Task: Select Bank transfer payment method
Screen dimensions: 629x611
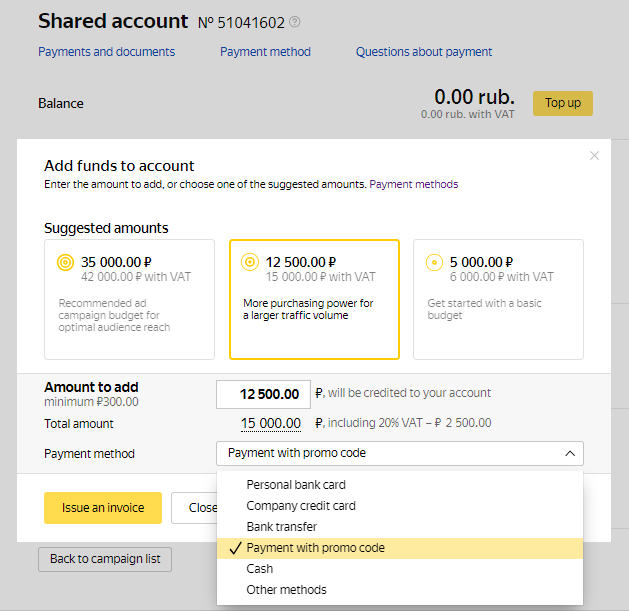Action: point(282,527)
